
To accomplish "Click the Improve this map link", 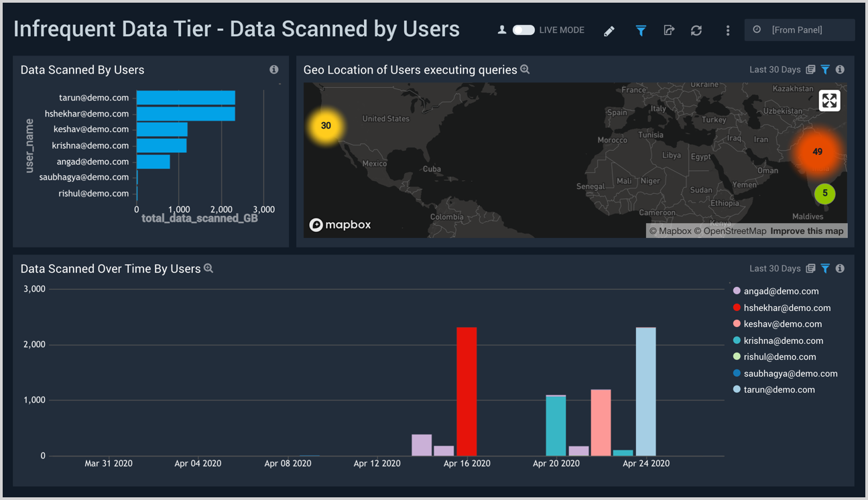I will pyautogui.click(x=808, y=231).
